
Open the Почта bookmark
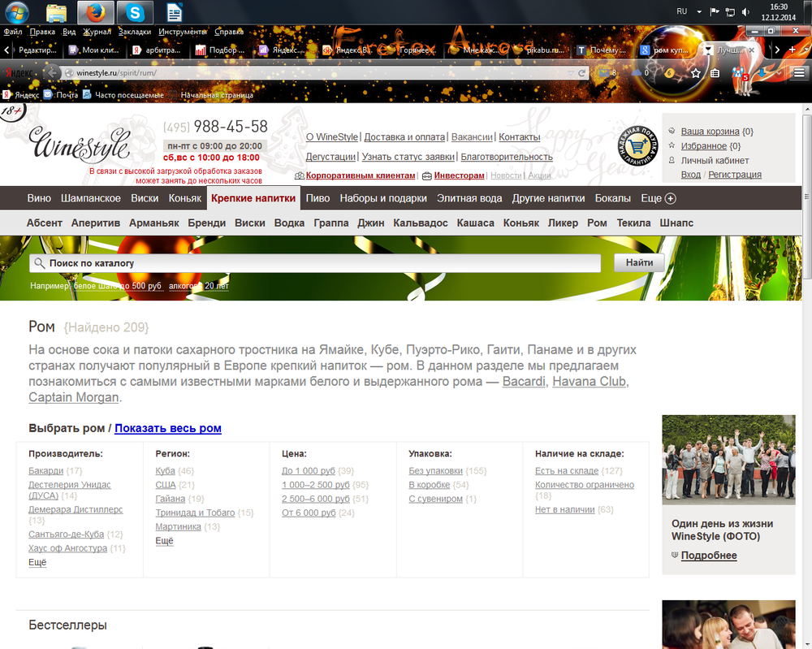61,95
